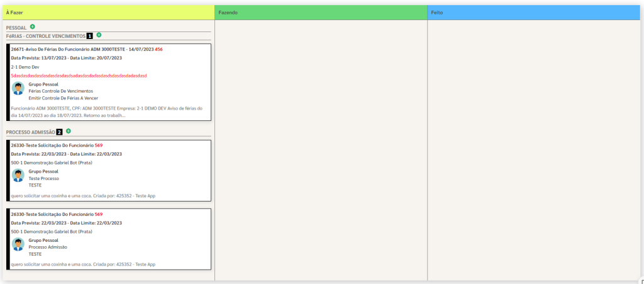
Task: Open the 26330 card containing Teste Processo
Action: click(x=109, y=171)
